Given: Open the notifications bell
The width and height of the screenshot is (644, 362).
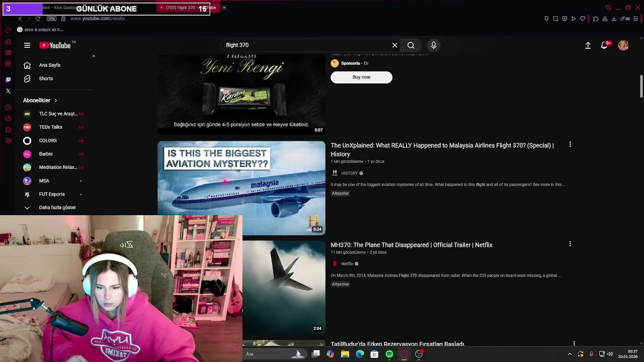Looking at the screenshot, I should (605, 45).
